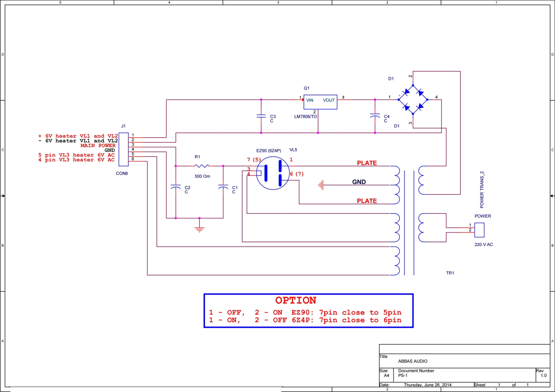The image size is (555, 392).
Task: Click the ground symbol below C2 and C1
Action: point(199,229)
